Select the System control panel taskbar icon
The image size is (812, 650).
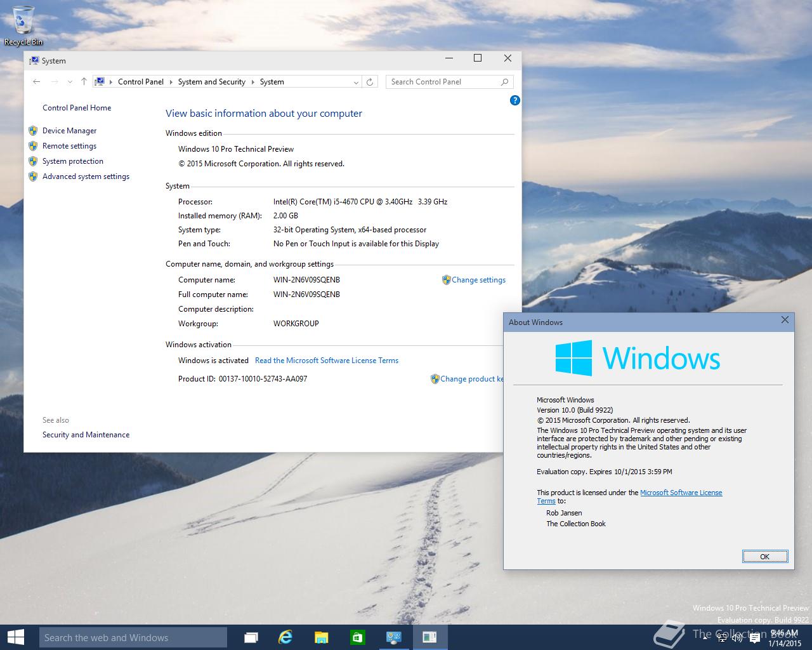tap(394, 637)
